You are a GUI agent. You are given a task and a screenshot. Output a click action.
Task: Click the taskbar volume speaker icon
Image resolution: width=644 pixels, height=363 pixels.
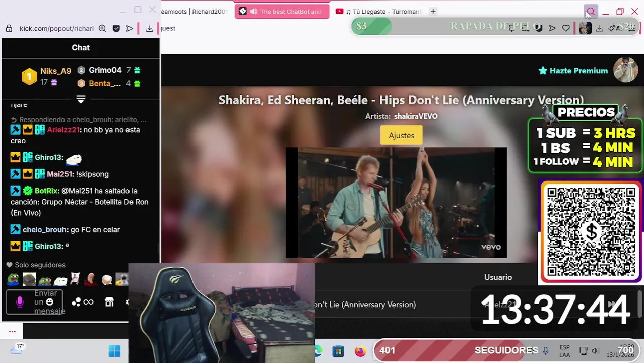[x=595, y=351]
